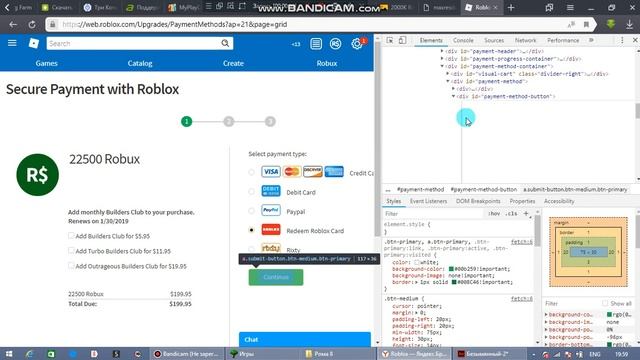Open a new browser tab

(x=511, y=7)
